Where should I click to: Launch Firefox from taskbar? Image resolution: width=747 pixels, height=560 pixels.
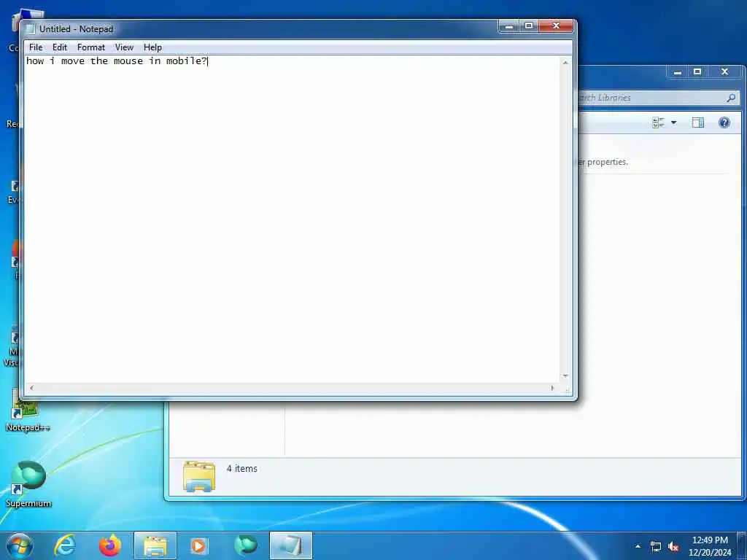[110, 545]
